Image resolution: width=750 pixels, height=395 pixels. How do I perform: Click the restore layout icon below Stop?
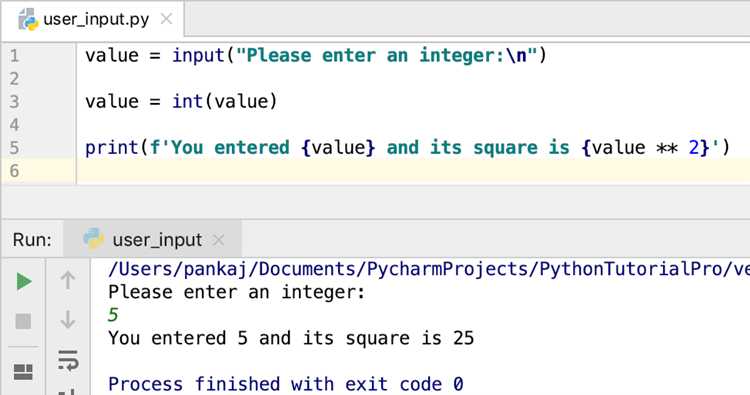[x=23, y=372]
